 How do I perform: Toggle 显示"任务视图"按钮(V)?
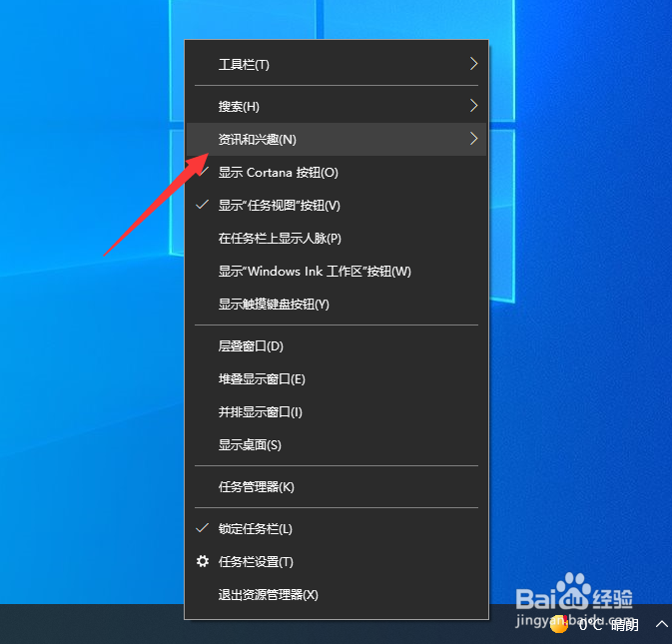pyautogui.click(x=336, y=206)
